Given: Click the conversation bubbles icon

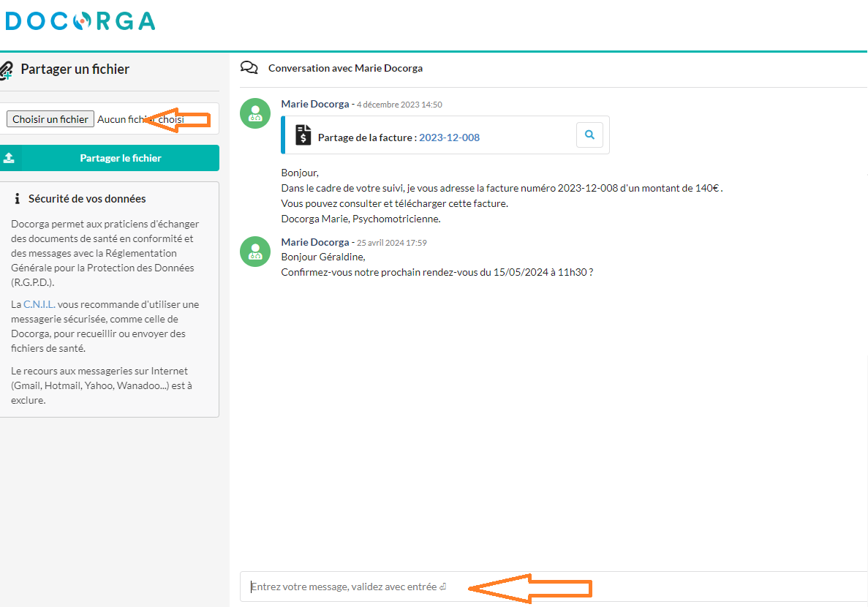Looking at the screenshot, I should tap(249, 68).
